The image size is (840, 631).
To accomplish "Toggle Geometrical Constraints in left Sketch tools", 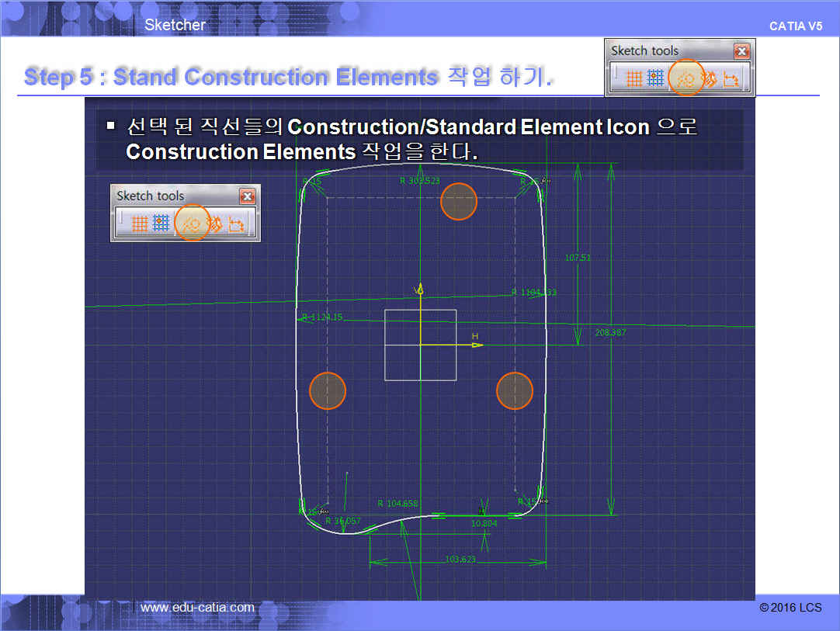I will pos(214,224).
